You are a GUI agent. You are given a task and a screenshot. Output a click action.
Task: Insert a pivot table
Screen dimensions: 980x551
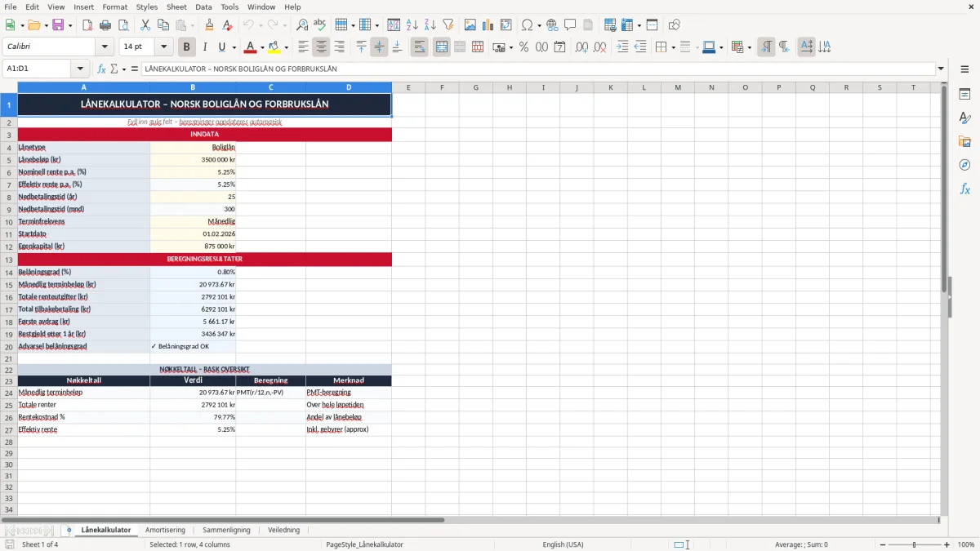click(506, 25)
